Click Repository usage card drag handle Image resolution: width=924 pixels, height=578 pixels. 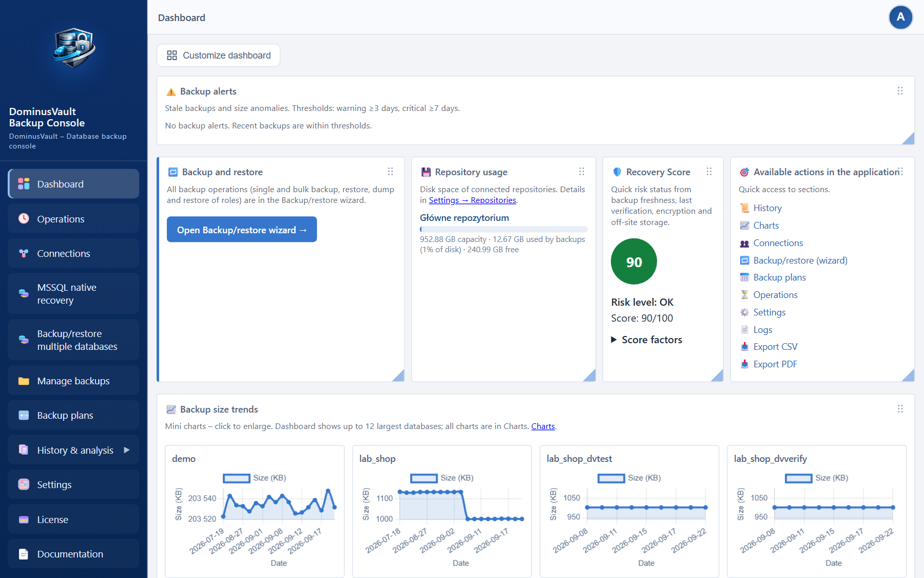point(582,172)
